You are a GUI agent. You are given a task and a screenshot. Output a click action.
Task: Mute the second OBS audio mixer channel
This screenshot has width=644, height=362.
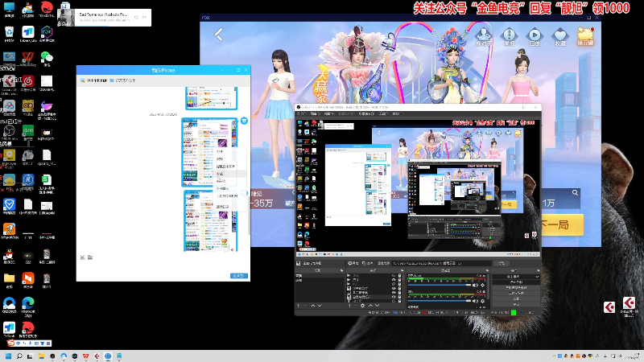pos(475,301)
